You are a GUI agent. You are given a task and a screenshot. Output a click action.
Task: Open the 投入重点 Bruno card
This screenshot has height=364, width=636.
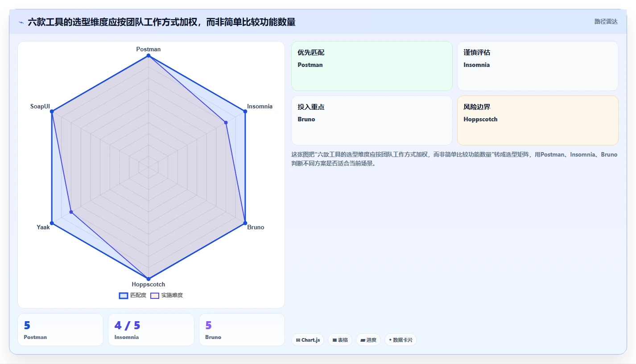point(372,120)
